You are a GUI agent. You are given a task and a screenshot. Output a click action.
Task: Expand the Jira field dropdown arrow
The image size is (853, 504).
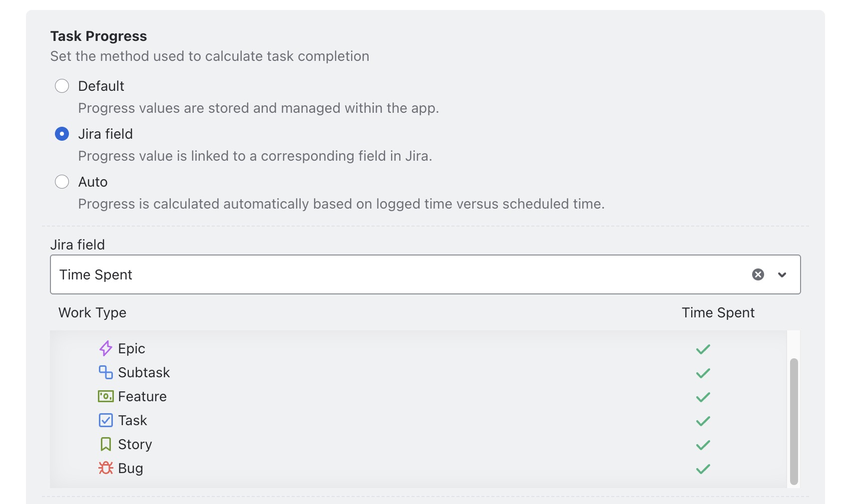coord(782,274)
